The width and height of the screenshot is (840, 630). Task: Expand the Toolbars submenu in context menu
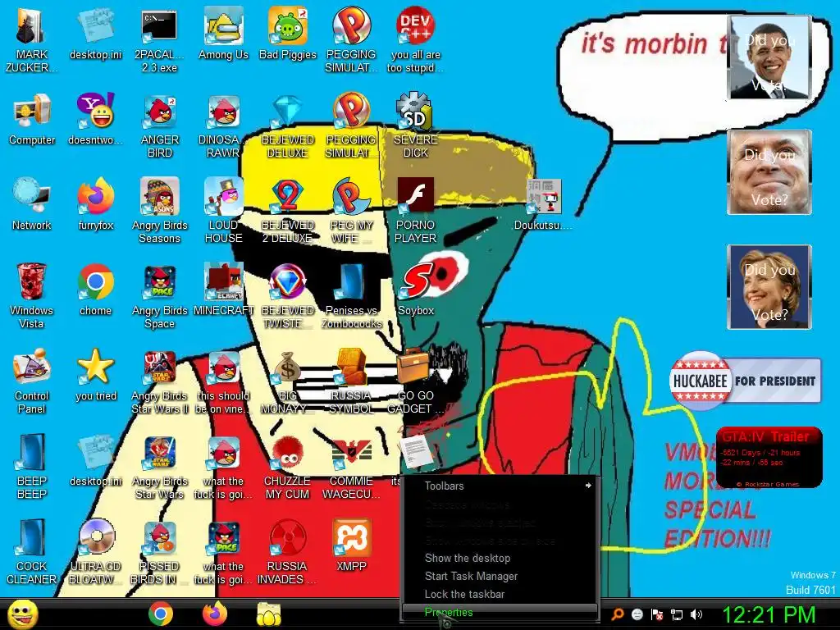coord(500,486)
